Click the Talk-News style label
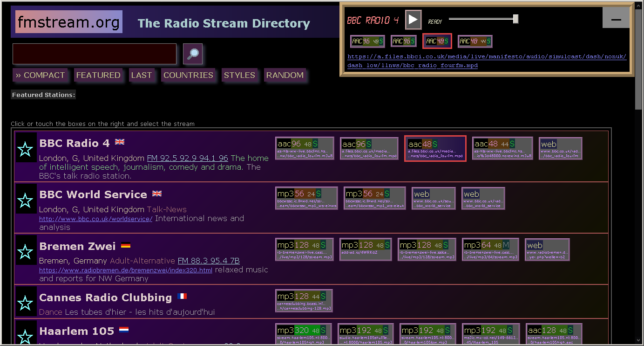This screenshot has width=644, height=346. (167, 209)
